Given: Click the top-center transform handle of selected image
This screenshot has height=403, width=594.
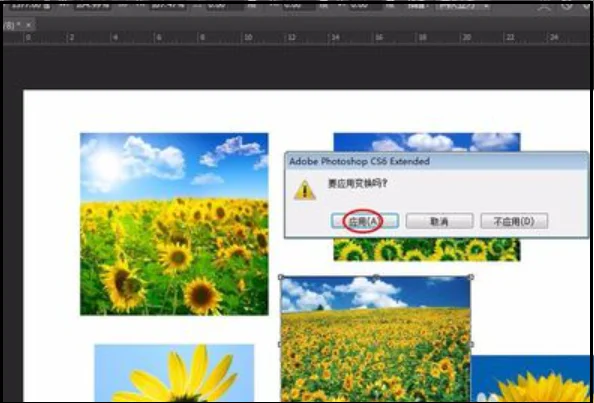Looking at the screenshot, I should click(375, 277).
